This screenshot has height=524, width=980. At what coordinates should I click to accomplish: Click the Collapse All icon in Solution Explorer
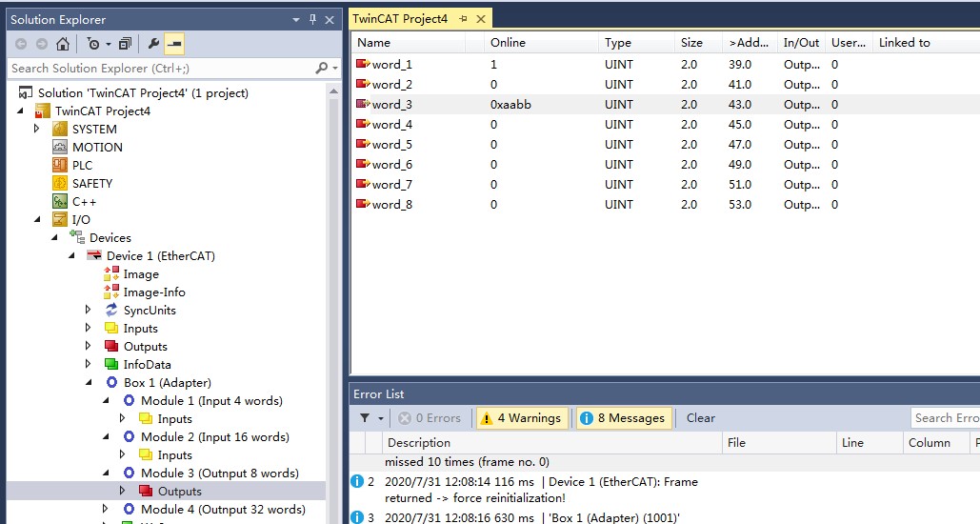click(x=125, y=44)
